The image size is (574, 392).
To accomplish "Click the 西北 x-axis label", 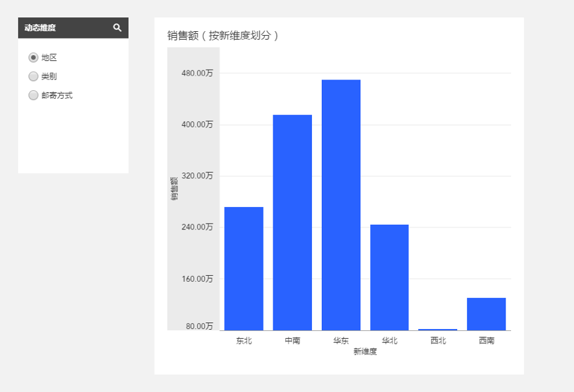I will coord(438,341).
